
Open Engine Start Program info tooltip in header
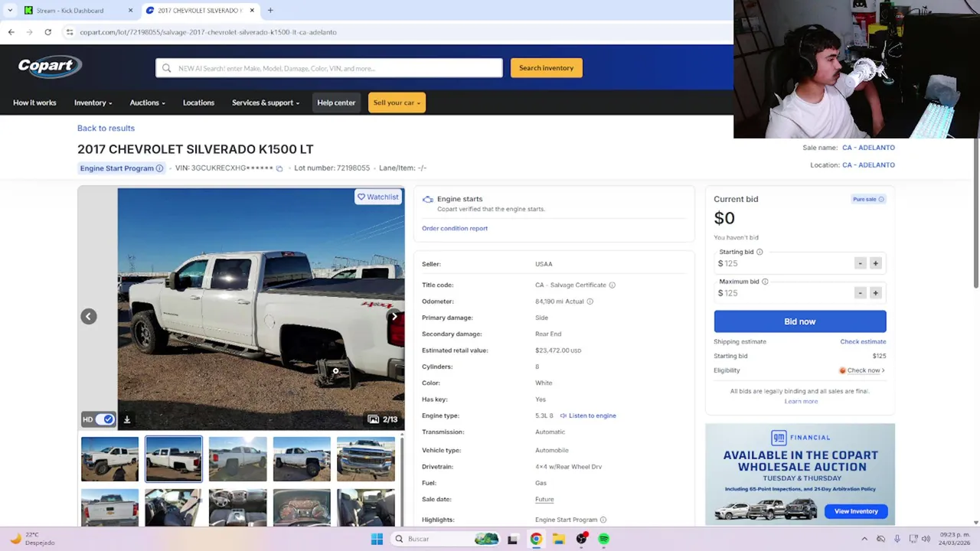pos(159,168)
